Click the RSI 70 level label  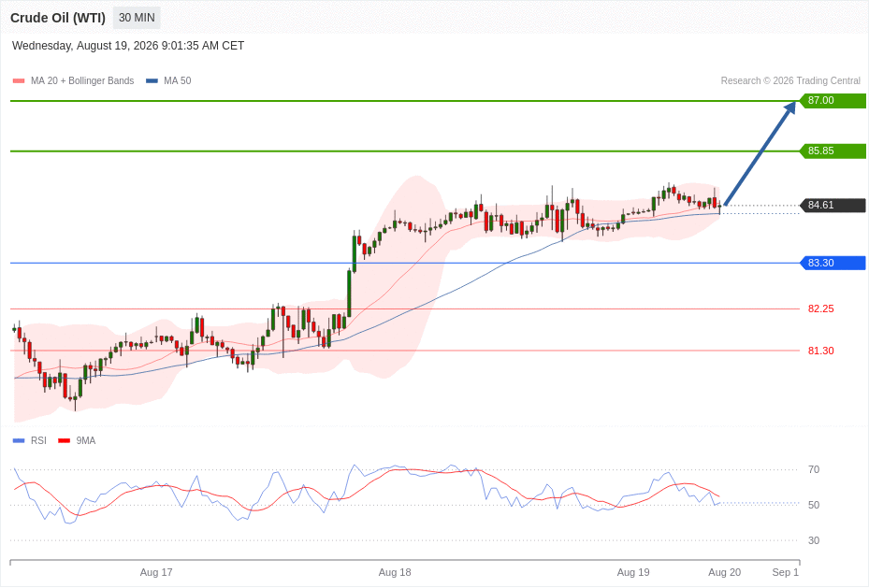pyautogui.click(x=814, y=470)
